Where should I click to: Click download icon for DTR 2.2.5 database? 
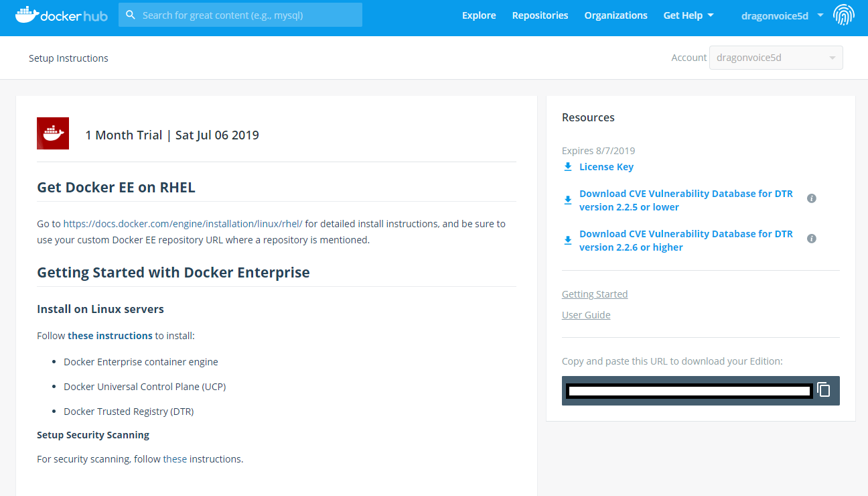click(568, 200)
